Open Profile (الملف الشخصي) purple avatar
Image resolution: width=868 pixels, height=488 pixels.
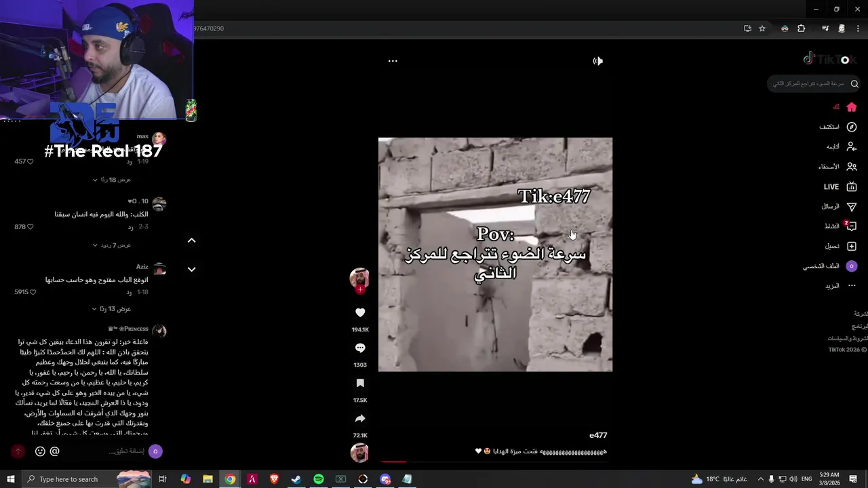(852, 266)
